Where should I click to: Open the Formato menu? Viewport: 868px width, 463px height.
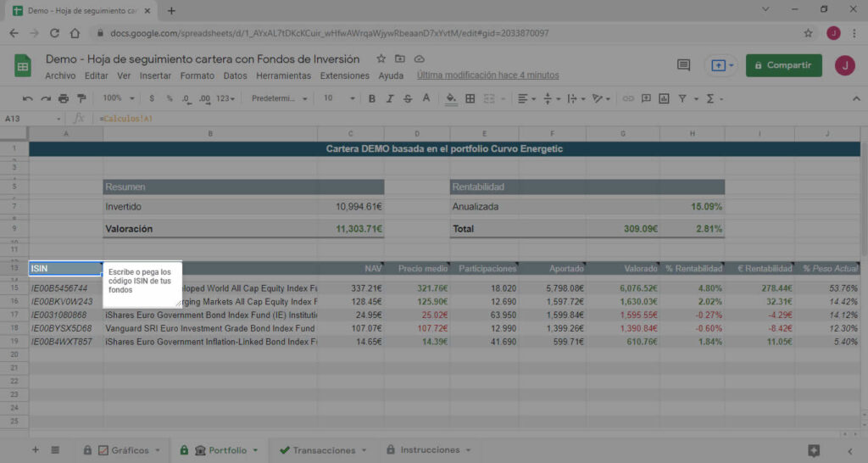tap(197, 75)
